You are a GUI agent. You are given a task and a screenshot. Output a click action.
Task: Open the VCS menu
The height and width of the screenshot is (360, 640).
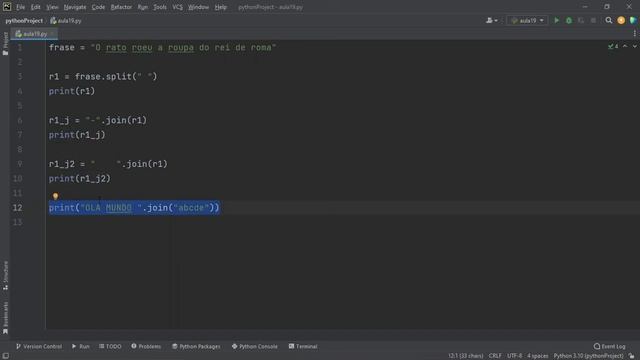pos(177,7)
